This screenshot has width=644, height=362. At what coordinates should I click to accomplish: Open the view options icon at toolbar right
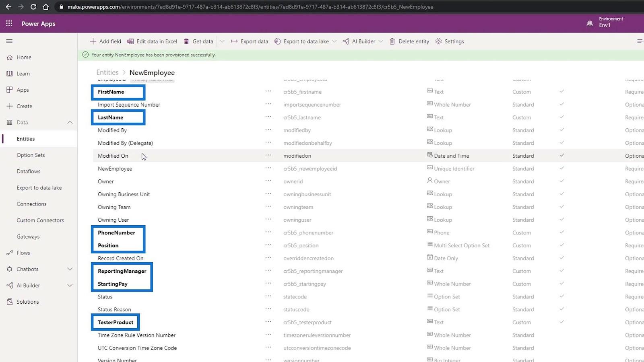(640, 41)
